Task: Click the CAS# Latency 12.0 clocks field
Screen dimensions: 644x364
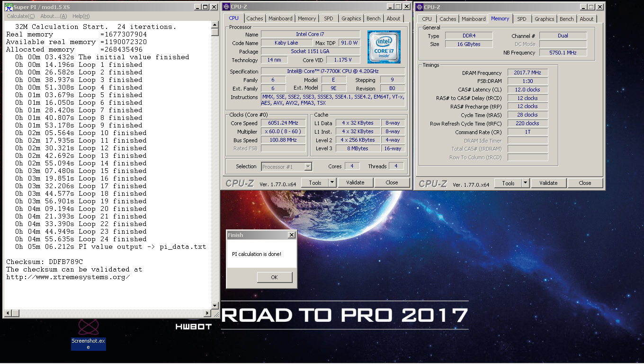Action: (528, 90)
